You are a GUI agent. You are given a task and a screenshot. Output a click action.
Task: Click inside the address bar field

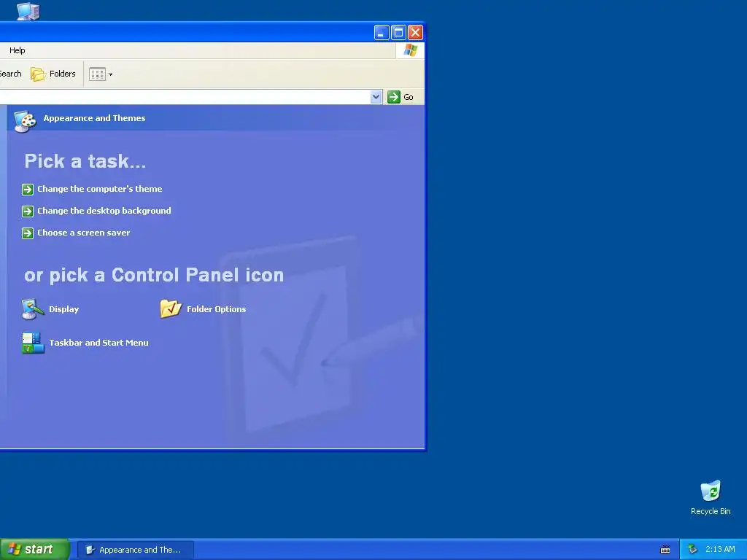[x=185, y=97]
